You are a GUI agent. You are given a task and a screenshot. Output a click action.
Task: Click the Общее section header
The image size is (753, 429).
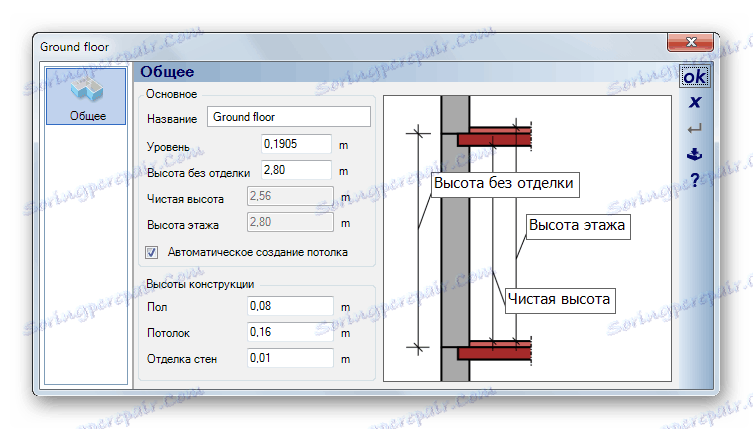click(167, 72)
